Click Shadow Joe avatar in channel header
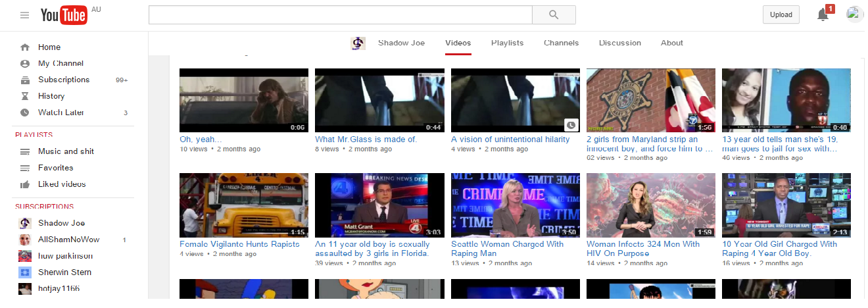 click(x=358, y=43)
